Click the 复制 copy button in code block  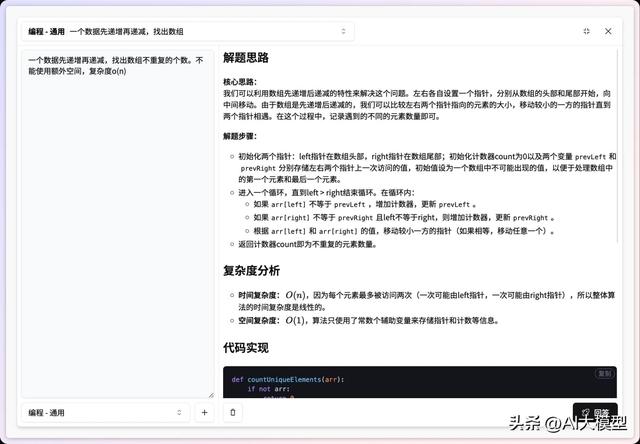(604, 374)
